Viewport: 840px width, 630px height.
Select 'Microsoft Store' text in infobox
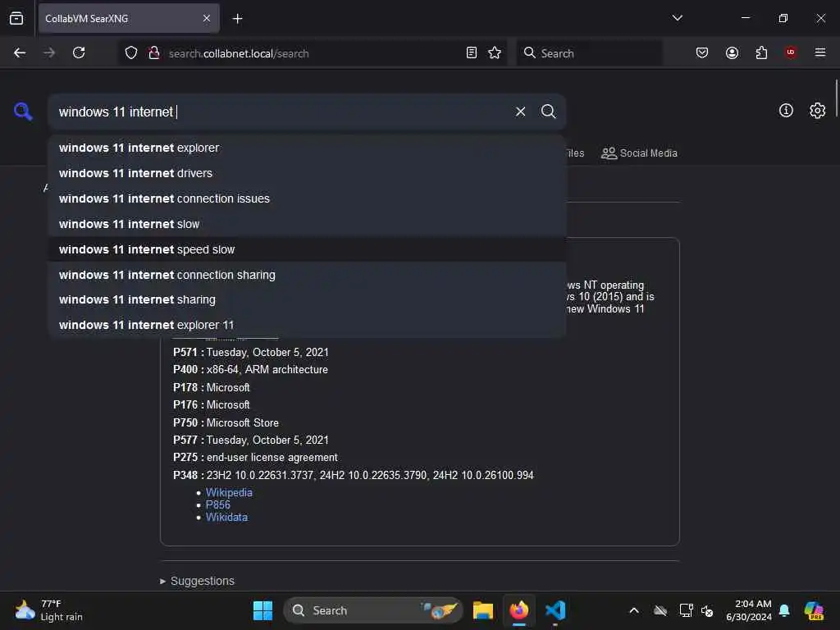tap(243, 422)
